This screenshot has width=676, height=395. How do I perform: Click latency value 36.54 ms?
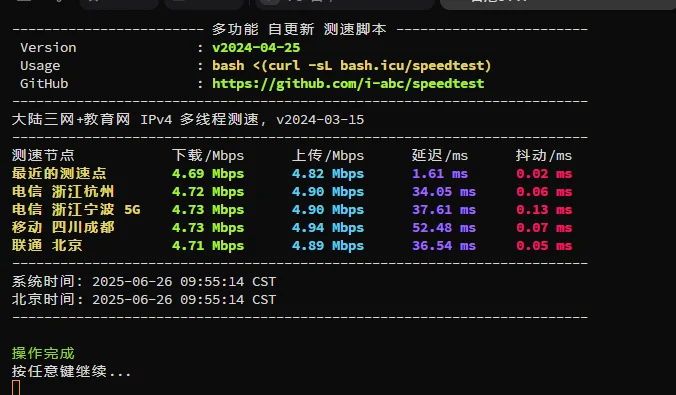coord(444,246)
